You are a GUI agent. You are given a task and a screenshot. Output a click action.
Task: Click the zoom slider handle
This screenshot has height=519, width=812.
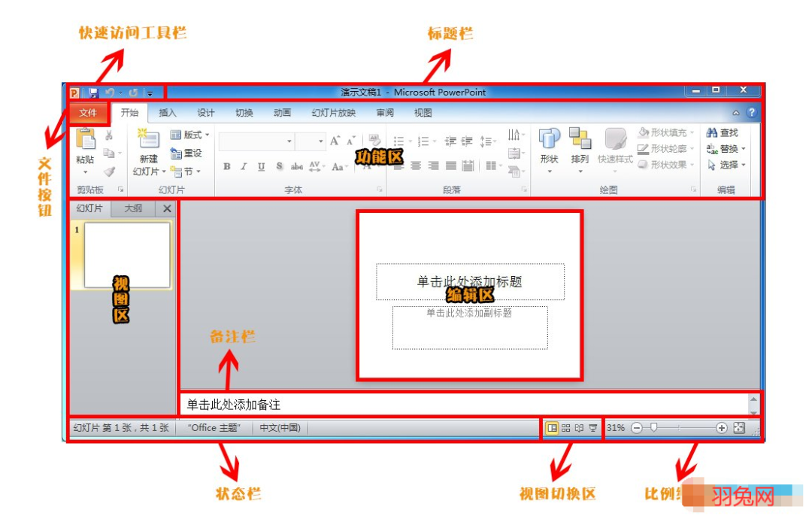tap(654, 427)
